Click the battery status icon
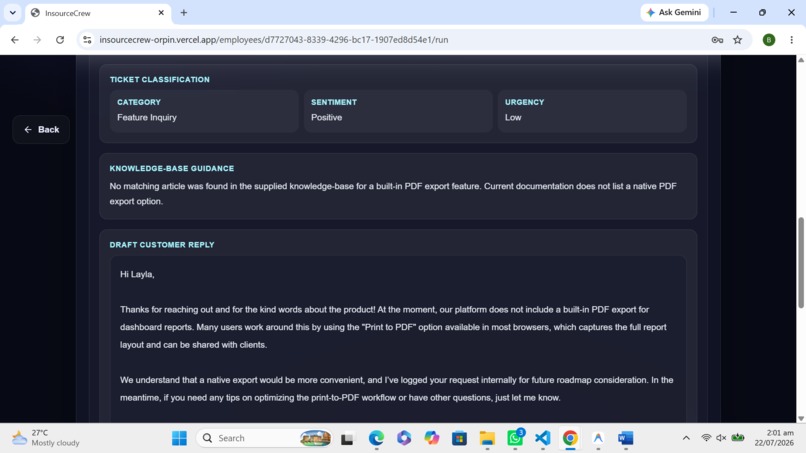The image size is (806, 453). [738, 438]
